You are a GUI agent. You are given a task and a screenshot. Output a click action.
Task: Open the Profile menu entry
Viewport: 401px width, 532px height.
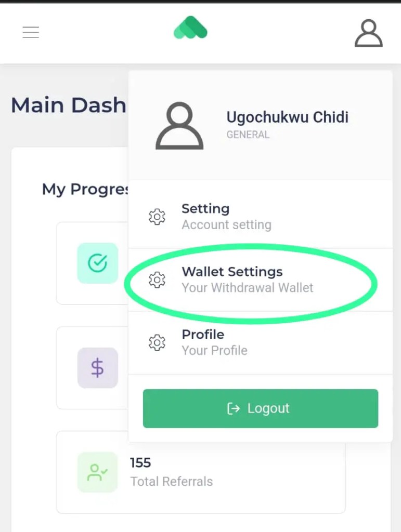pyautogui.click(x=261, y=342)
